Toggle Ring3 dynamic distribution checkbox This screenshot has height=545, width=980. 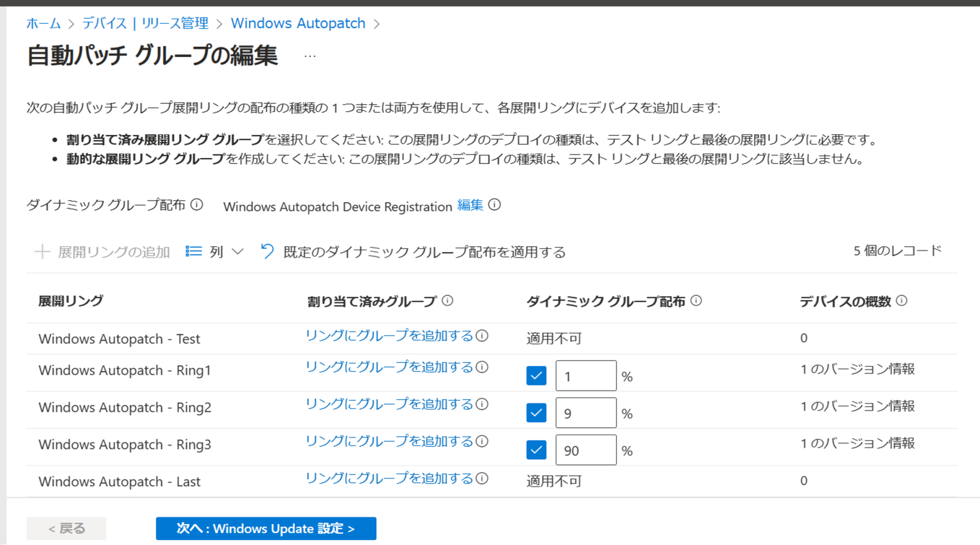[x=536, y=450]
